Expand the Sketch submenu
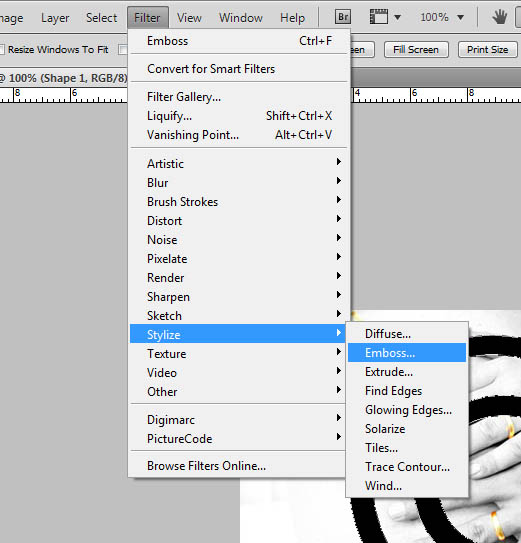Viewport: 521px width, 543px height. (239, 316)
